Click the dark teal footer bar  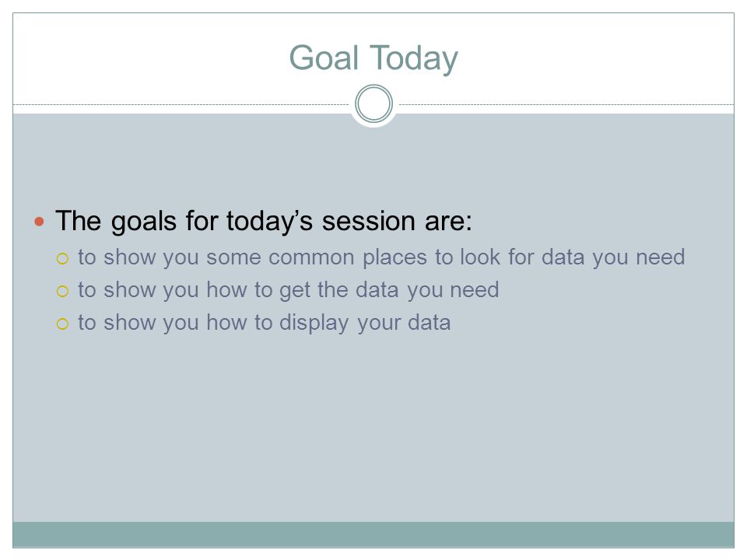click(373, 534)
